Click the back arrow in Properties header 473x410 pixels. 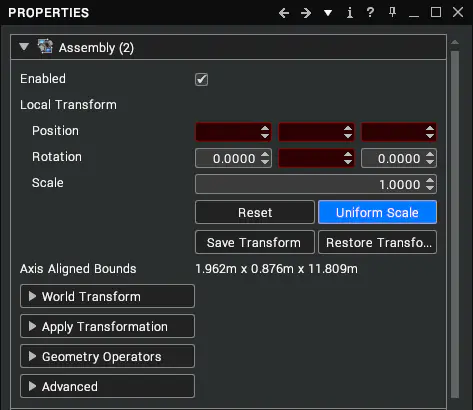click(284, 13)
